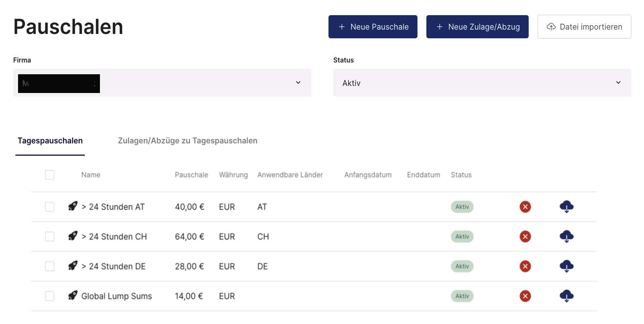Tick the select-all checkbox in table header
Image resolution: width=644 pixels, height=324 pixels.
click(50, 175)
